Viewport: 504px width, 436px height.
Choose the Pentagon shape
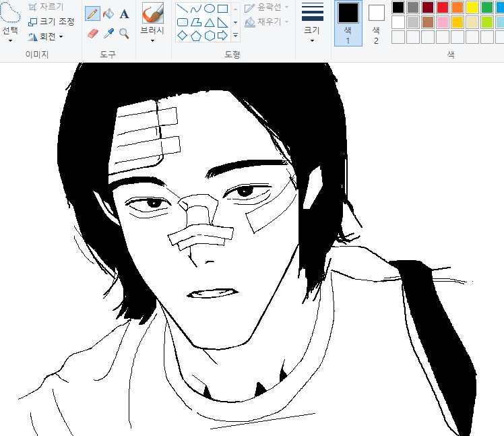coord(196,35)
